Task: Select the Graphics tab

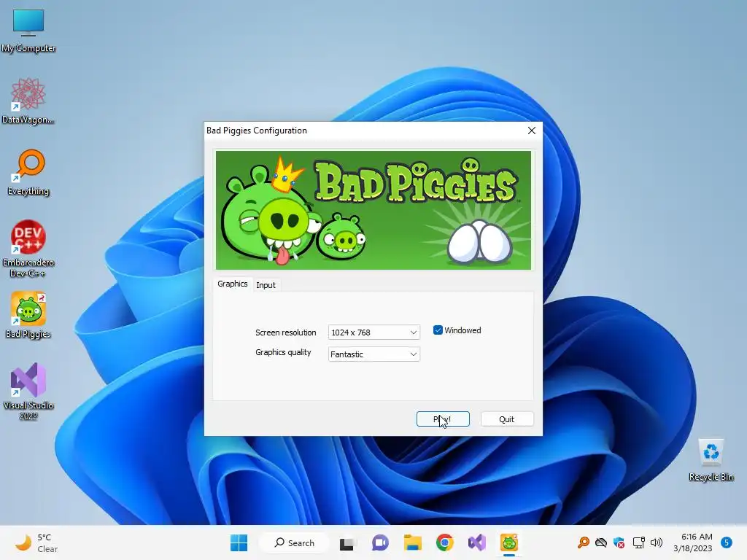Action: click(233, 284)
